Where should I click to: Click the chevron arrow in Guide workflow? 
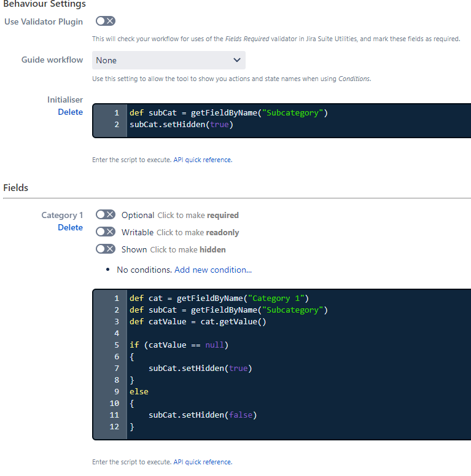click(x=236, y=60)
